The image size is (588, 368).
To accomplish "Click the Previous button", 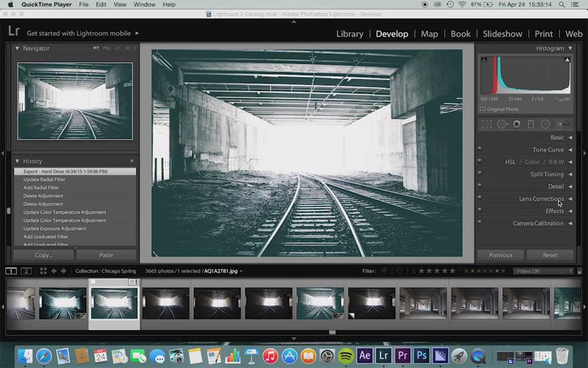I will (x=500, y=255).
